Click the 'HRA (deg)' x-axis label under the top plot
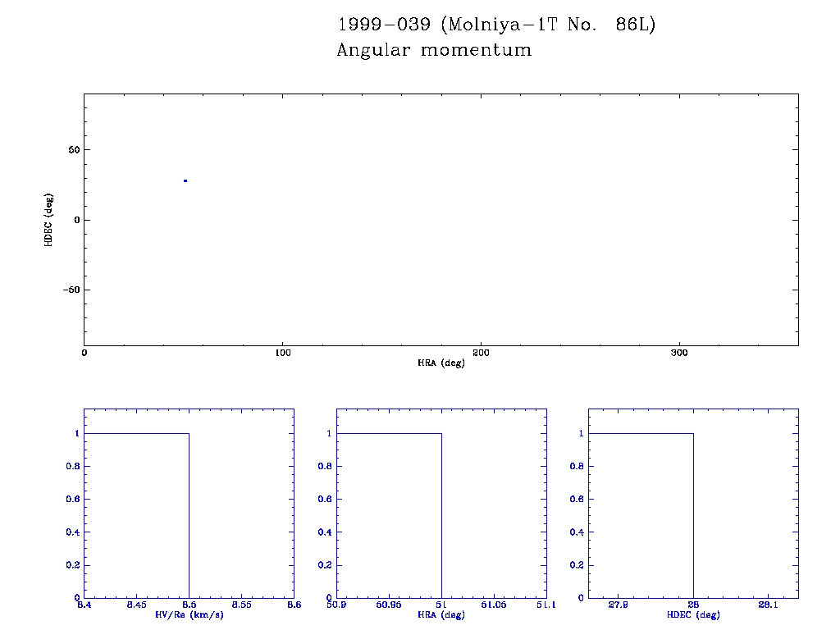Screen dimensions: 840x630 (441, 363)
